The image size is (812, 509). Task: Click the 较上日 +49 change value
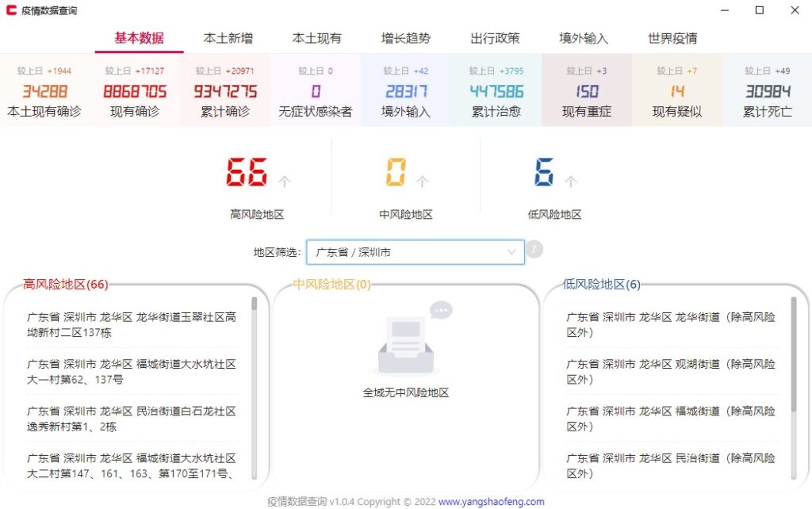[768, 71]
